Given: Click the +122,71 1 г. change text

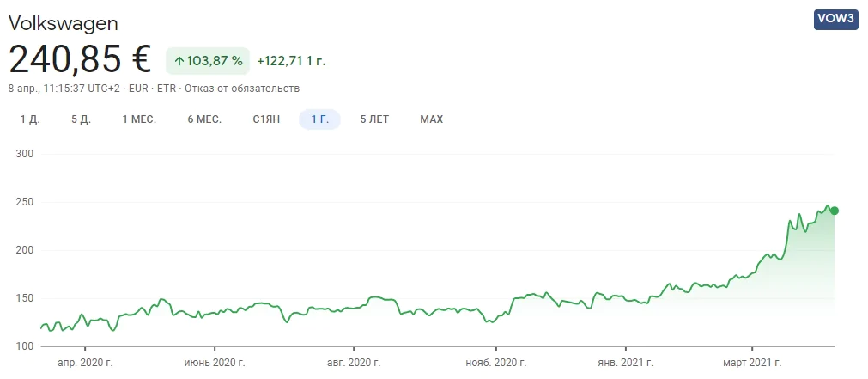Looking at the screenshot, I should (291, 61).
